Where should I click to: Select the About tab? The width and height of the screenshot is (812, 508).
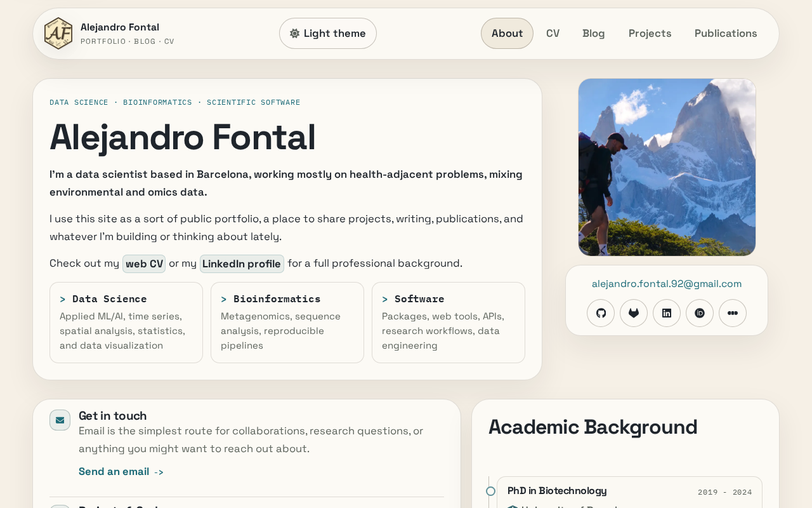pos(507,34)
